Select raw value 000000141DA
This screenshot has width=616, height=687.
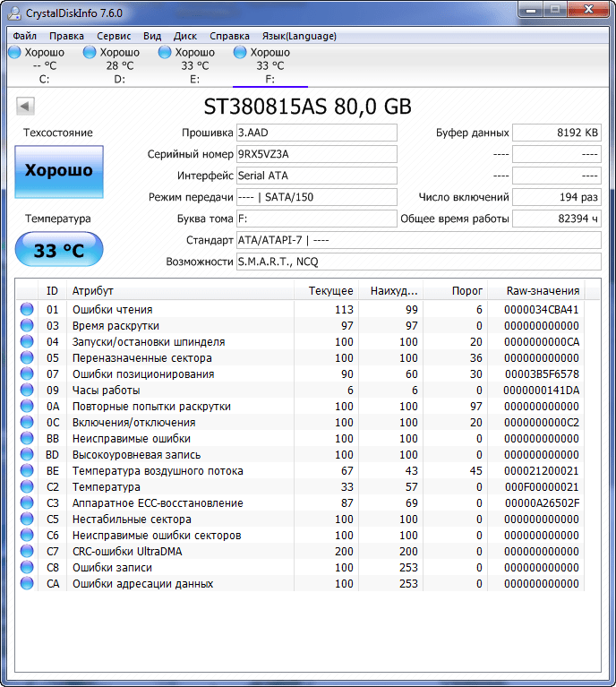pos(542,391)
